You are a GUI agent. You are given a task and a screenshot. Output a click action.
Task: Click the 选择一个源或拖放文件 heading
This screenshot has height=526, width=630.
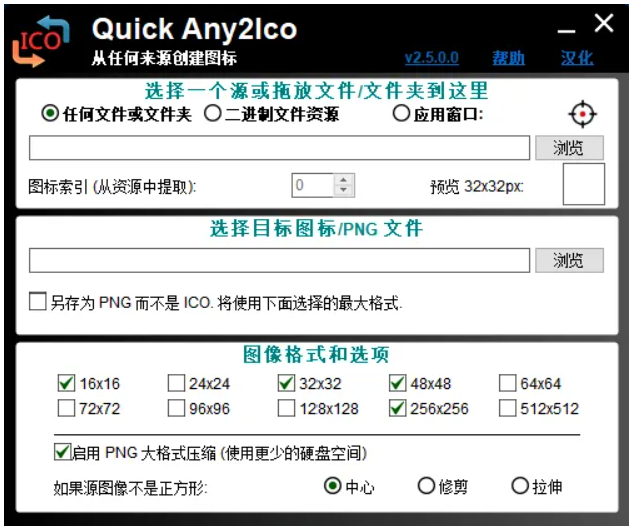[x=316, y=90]
